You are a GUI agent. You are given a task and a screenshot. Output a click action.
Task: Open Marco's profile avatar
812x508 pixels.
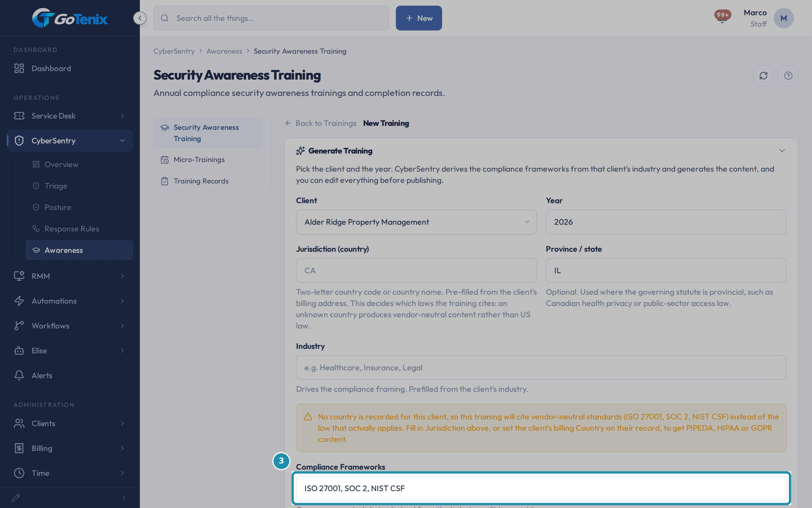(784, 18)
